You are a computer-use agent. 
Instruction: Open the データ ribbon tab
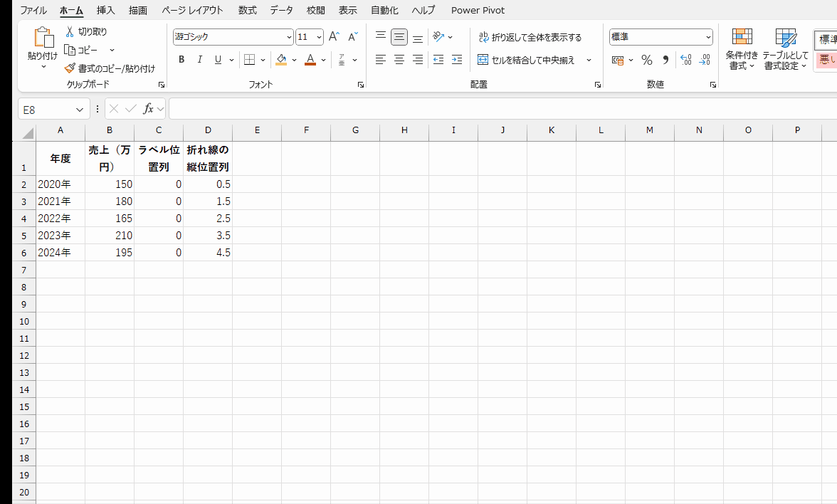(281, 10)
